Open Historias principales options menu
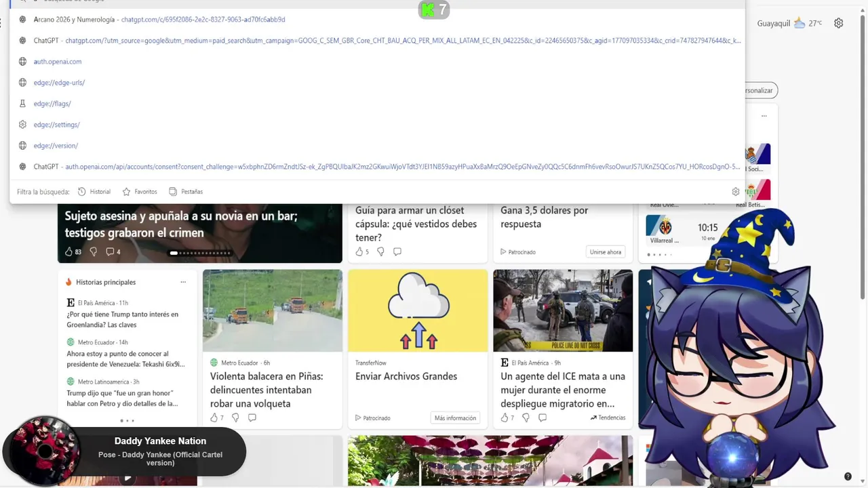Viewport: 868px width, 488px height. tap(183, 282)
